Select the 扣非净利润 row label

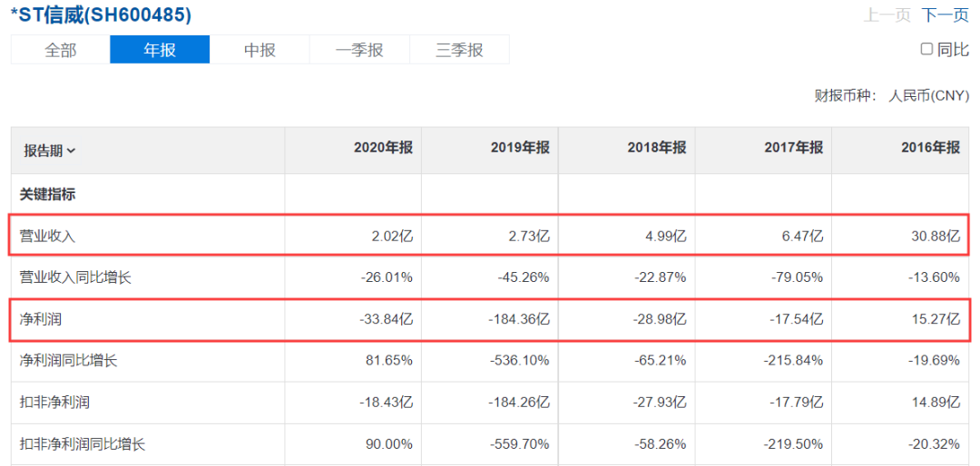pyautogui.click(x=55, y=402)
